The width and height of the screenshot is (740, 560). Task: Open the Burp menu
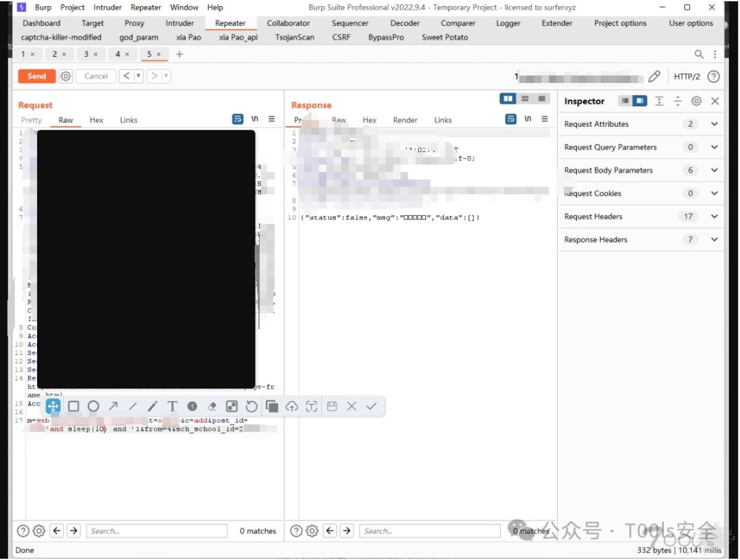[x=43, y=8]
